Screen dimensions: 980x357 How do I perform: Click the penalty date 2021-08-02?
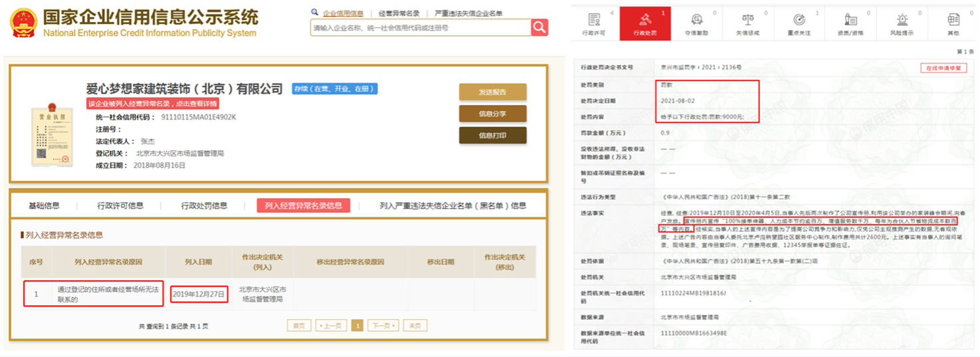click(677, 100)
